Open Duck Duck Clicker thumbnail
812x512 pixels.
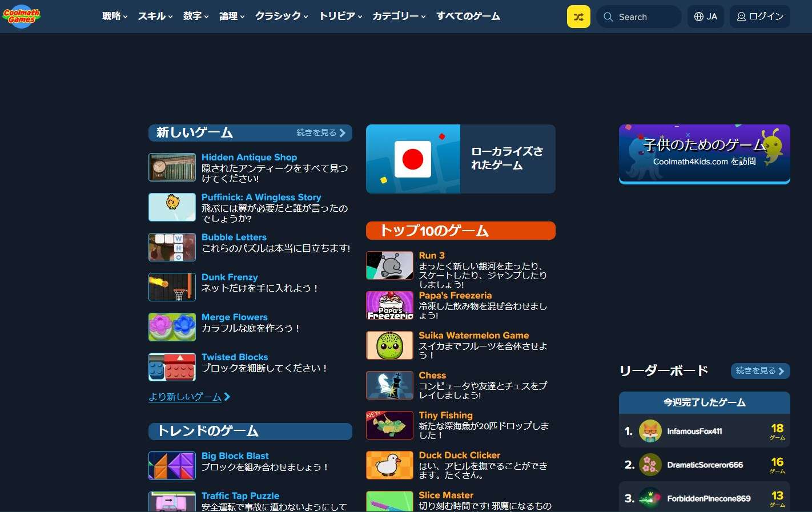389,465
